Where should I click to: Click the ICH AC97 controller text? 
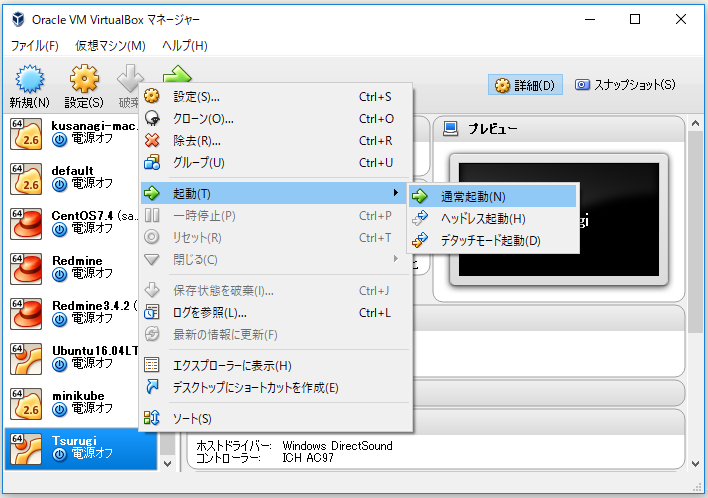pyautogui.click(x=308, y=458)
